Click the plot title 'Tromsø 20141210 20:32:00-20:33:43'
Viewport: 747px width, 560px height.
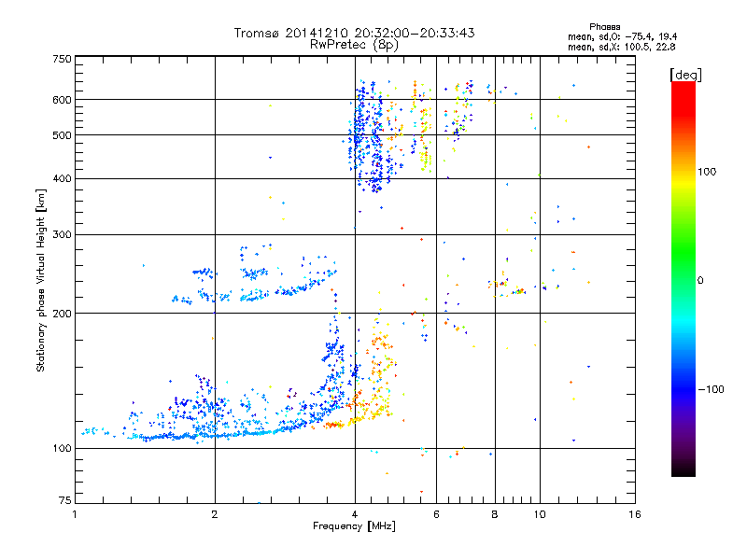pyautogui.click(x=354, y=33)
